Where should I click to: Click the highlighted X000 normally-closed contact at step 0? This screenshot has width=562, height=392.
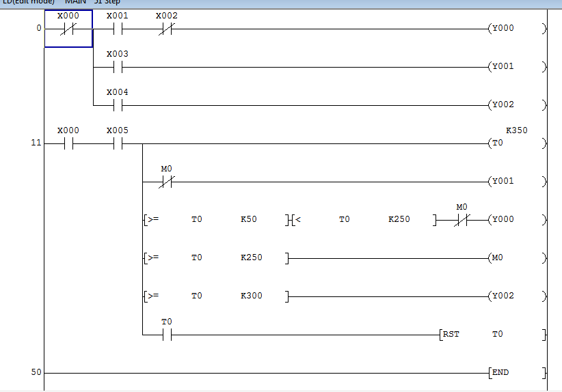tap(68, 29)
